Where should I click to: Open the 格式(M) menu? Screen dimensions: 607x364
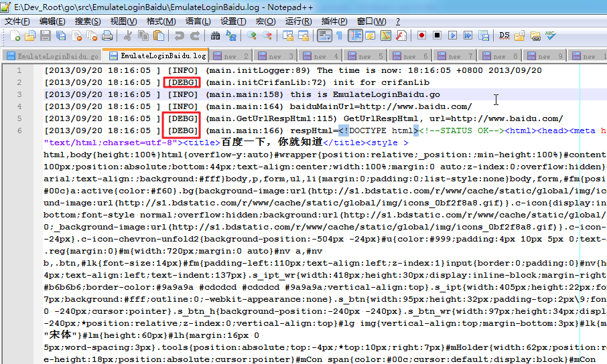coord(161,21)
